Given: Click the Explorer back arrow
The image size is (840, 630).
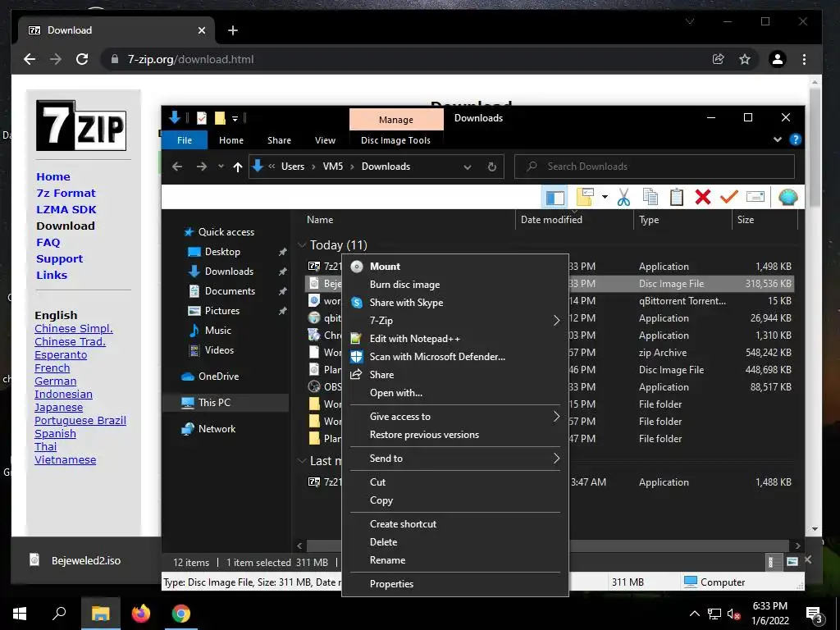Looking at the screenshot, I should point(177,167).
